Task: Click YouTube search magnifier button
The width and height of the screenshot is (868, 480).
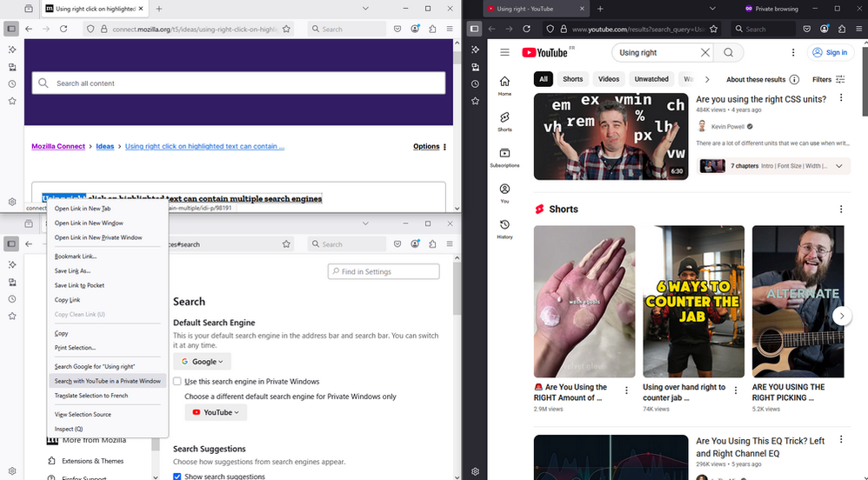Action: pyautogui.click(x=728, y=52)
